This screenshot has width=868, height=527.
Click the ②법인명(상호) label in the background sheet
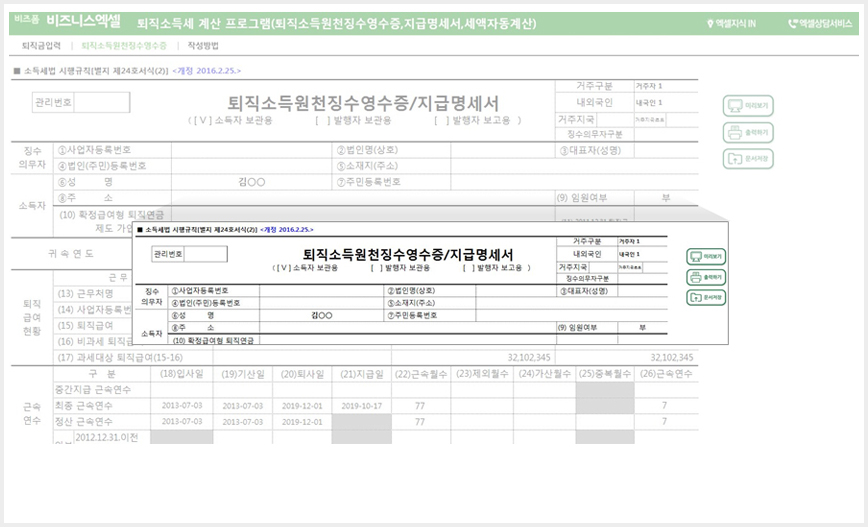(x=368, y=150)
